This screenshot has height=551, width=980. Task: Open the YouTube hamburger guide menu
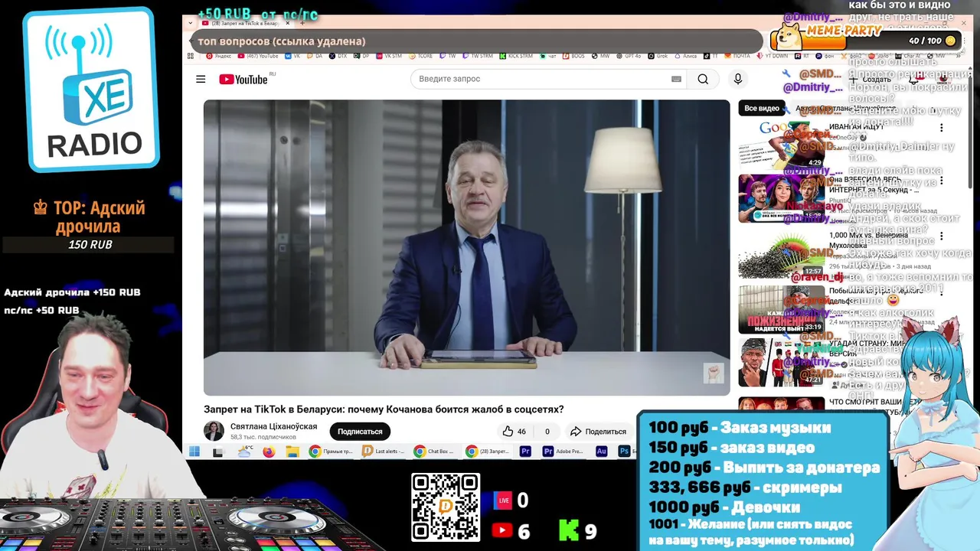point(201,80)
